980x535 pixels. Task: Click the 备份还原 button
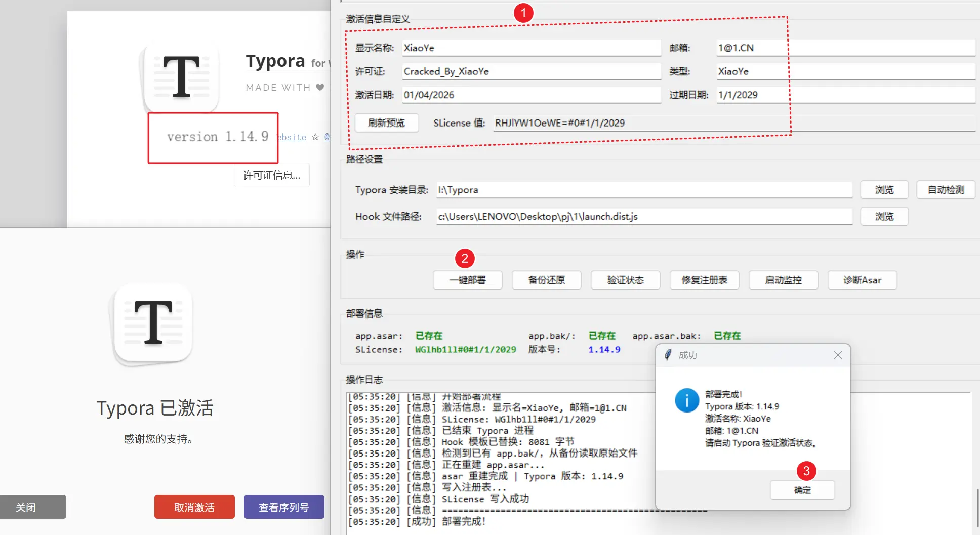pyautogui.click(x=546, y=280)
